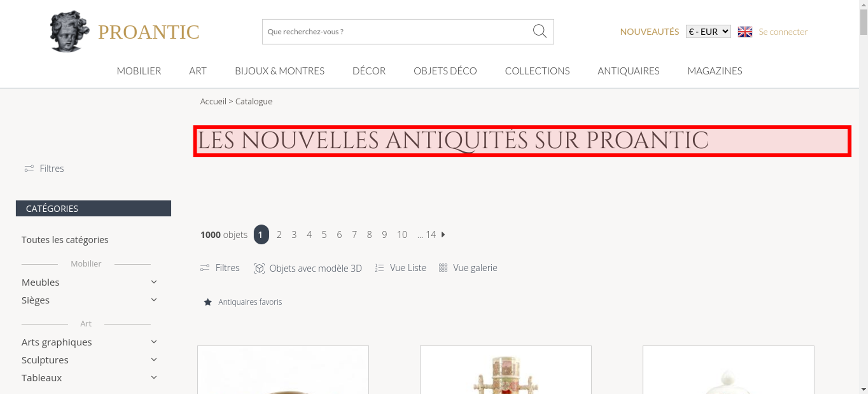Click the page scrollbar thumb

[x=864, y=22]
